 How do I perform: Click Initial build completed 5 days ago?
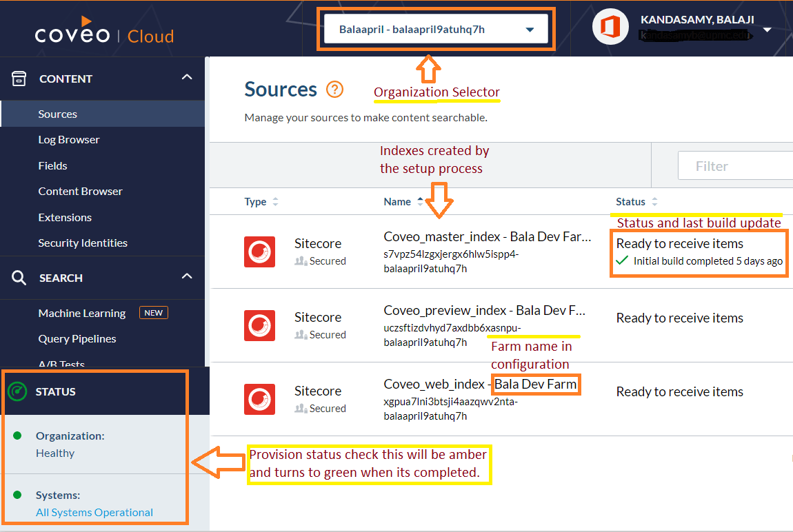707,261
